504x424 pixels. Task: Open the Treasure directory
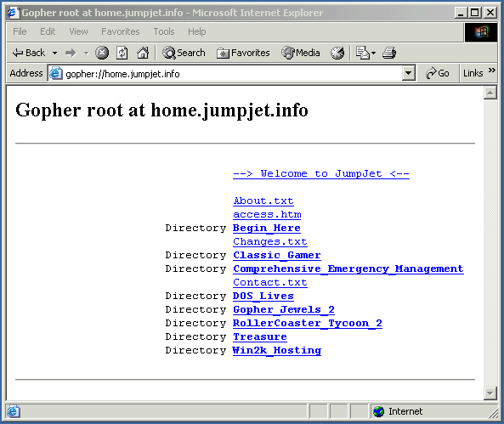click(260, 336)
